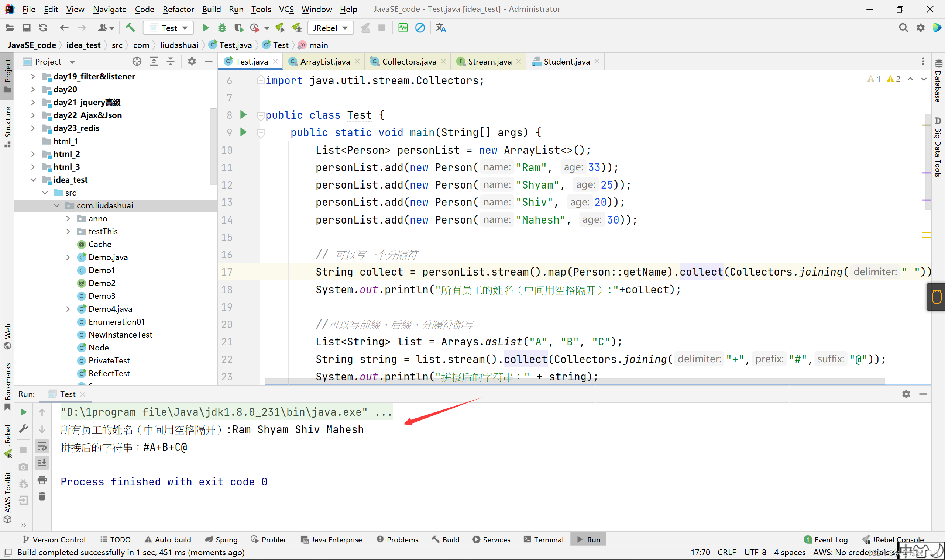Open the Refactor menu
The width and height of the screenshot is (945, 560).
coord(178,8)
